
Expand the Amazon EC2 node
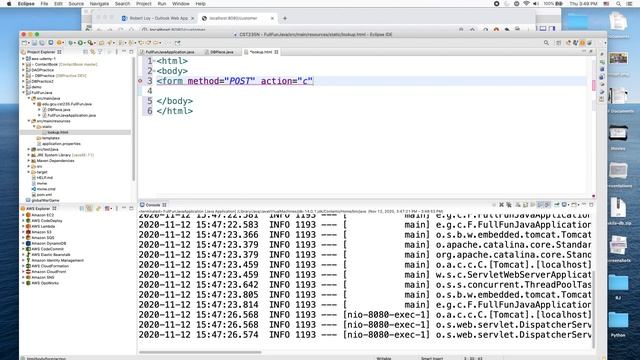click(23, 215)
